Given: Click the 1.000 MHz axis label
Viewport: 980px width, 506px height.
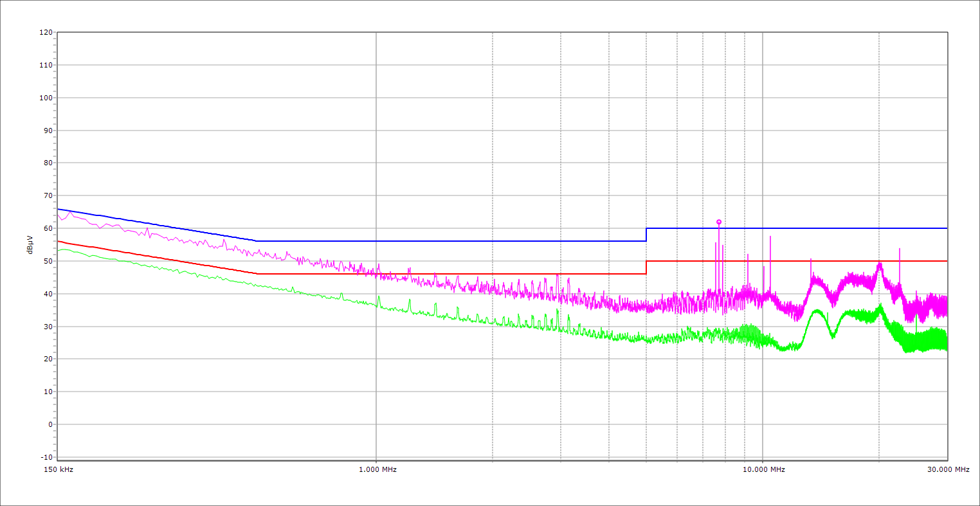Looking at the screenshot, I should click(x=377, y=469).
